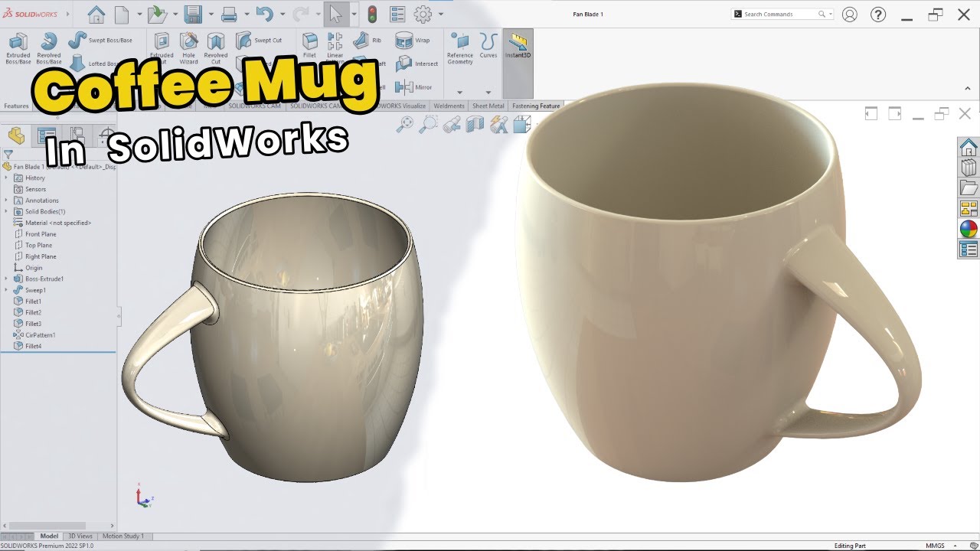
Task: Switch to the Weldments ribbon tab
Action: pyautogui.click(x=449, y=106)
